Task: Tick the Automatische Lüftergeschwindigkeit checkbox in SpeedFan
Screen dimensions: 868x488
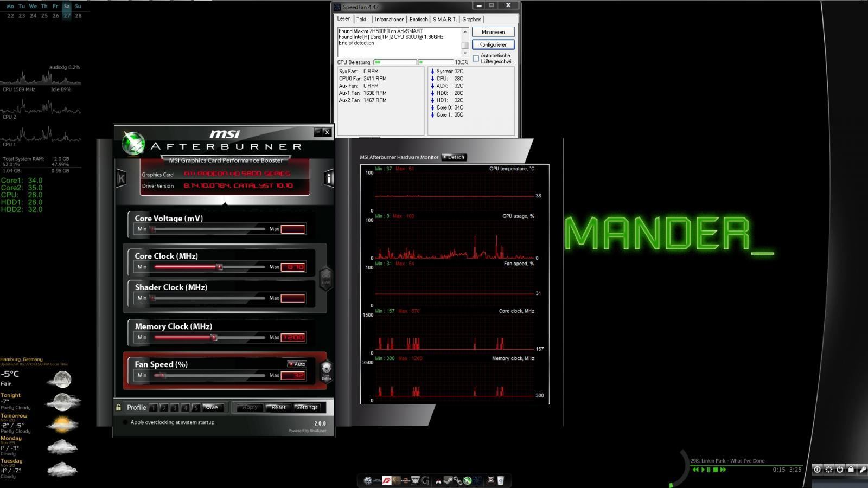Action: 476,58
